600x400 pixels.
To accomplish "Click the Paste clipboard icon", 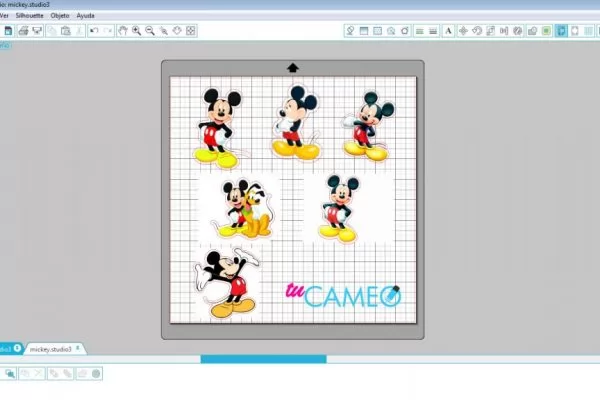I will pos(65,31).
